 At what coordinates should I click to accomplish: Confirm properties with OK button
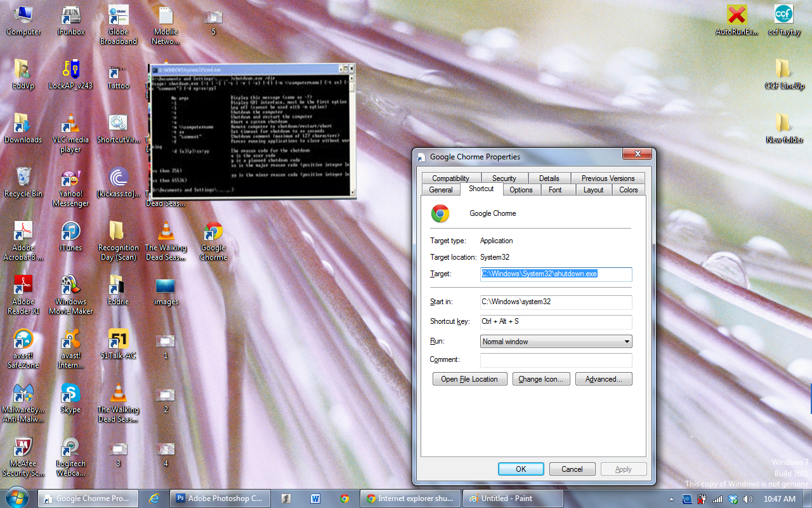coord(521,469)
